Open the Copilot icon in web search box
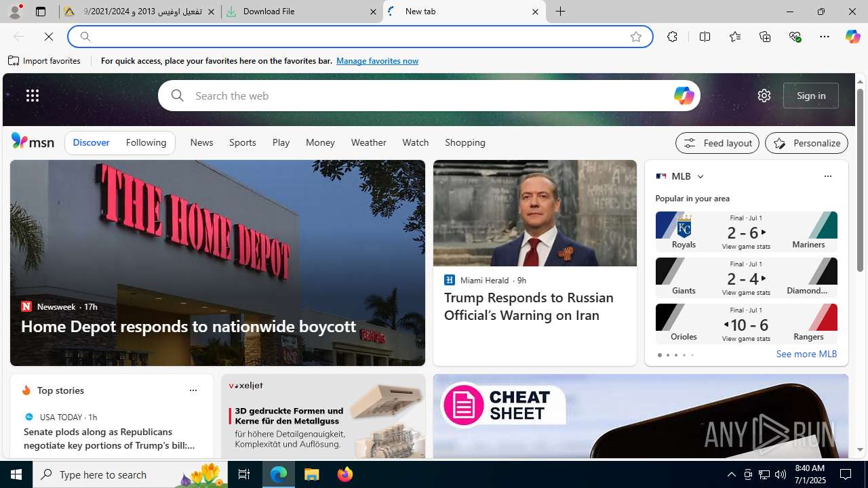 (x=684, y=96)
